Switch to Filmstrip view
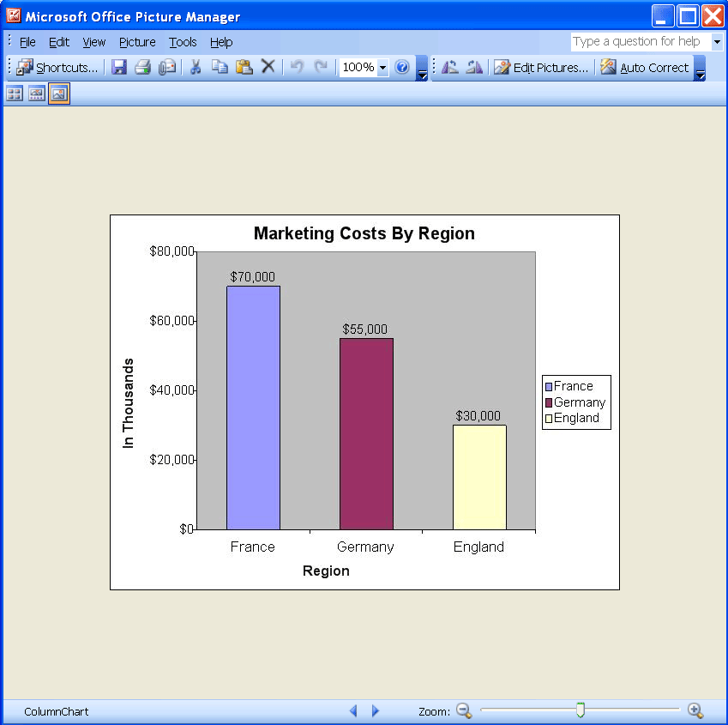 (x=37, y=94)
